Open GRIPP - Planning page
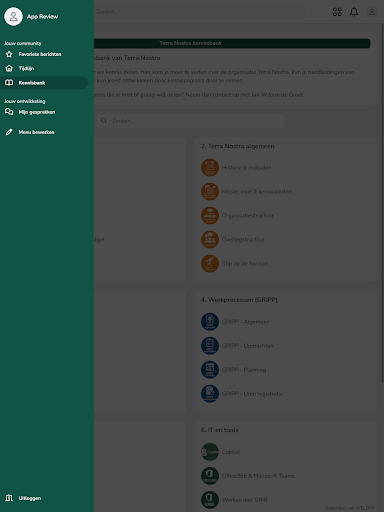Image resolution: width=384 pixels, height=512 pixels. coord(244,370)
